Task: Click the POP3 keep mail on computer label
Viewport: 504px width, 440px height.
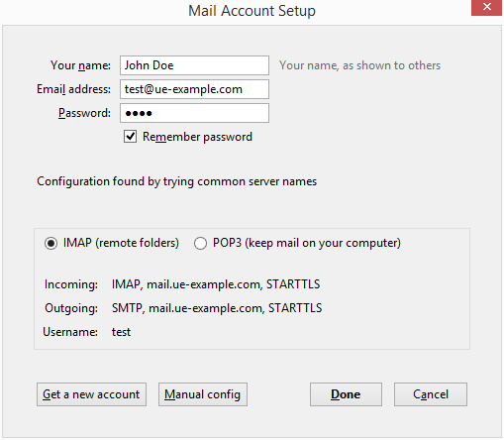Action: (x=307, y=243)
